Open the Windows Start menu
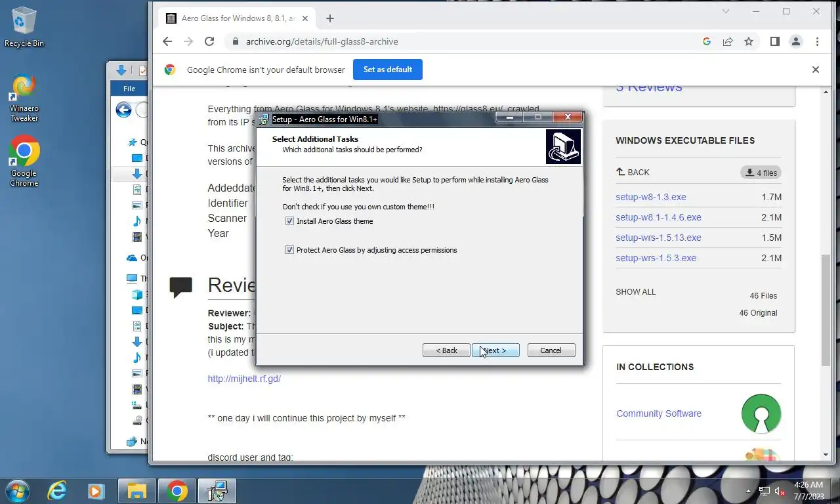Viewport: 840px width, 504px height. pos(17,491)
